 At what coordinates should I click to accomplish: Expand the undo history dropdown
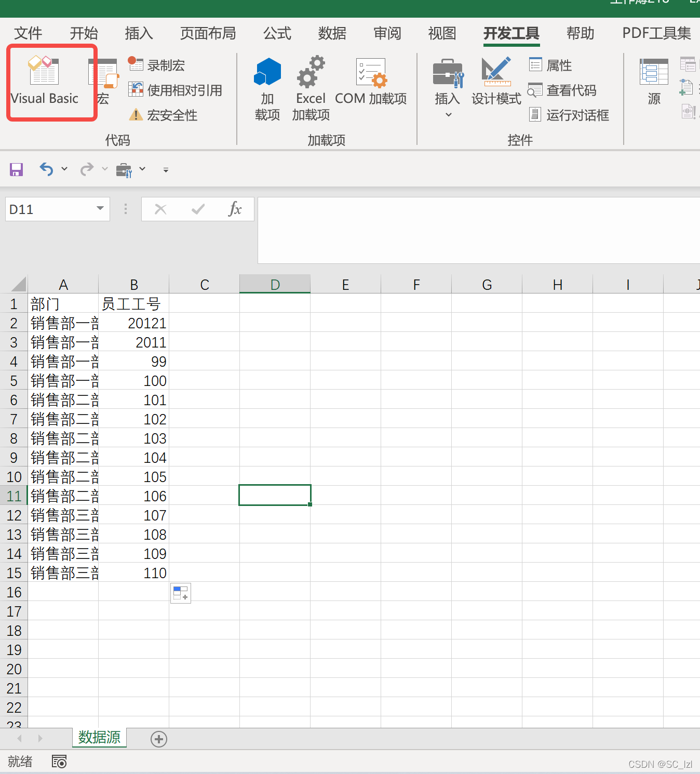pyautogui.click(x=64, y=169)
